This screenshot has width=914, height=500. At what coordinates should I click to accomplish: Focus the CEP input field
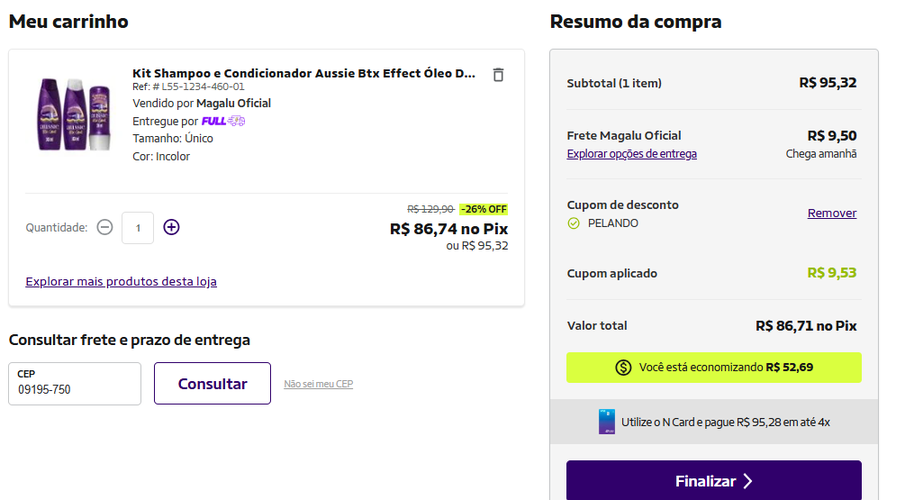(x=75, y=383)
